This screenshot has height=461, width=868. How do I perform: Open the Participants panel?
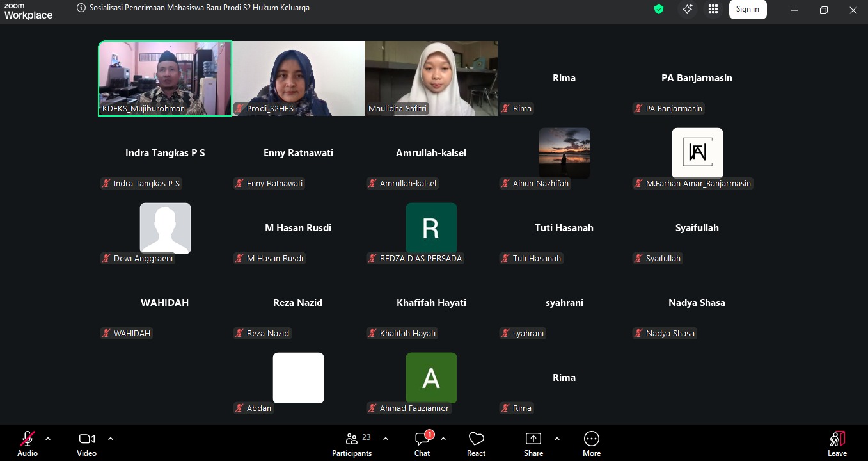click(352, 444)
